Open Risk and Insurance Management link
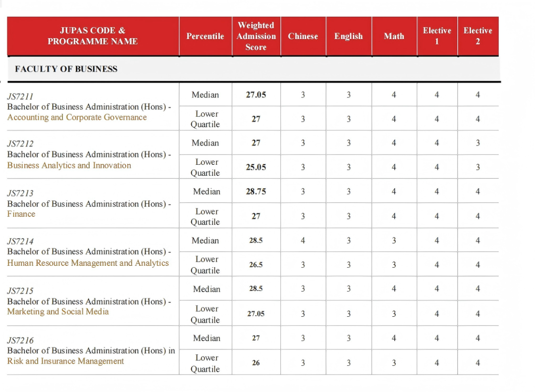 pyautogui.click(x=65, y=361)
